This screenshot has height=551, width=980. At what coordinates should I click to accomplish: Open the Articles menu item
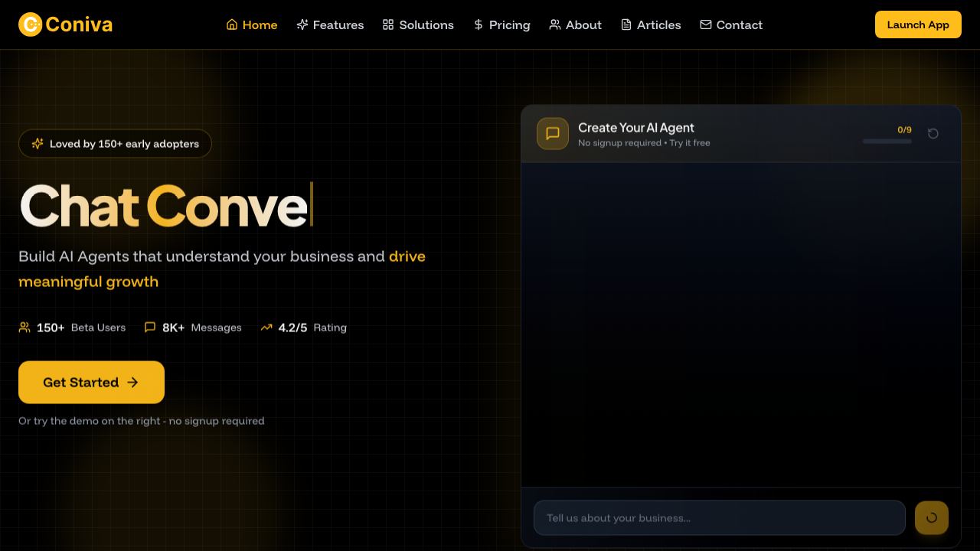tap(651, 24)
